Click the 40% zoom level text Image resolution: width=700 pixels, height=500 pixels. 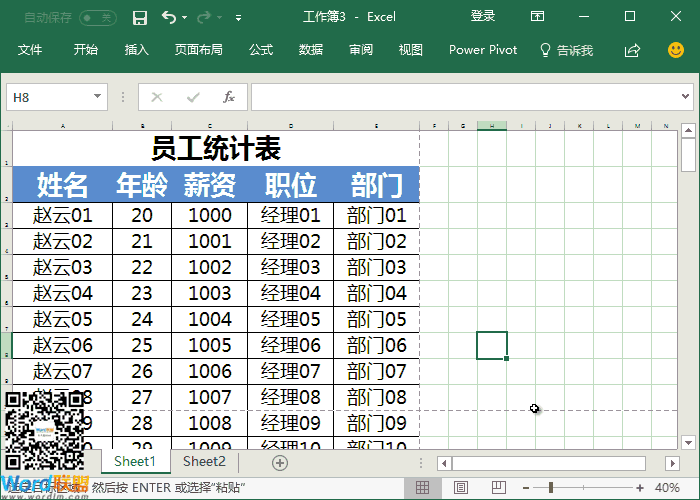[x=667, y=488]
